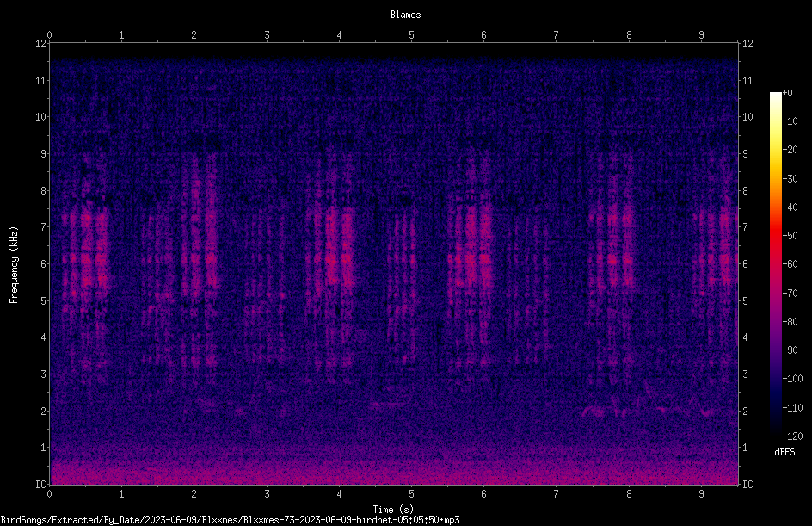
Task: Click the "5" tick on the top time axis
Action: coord(412,35)
